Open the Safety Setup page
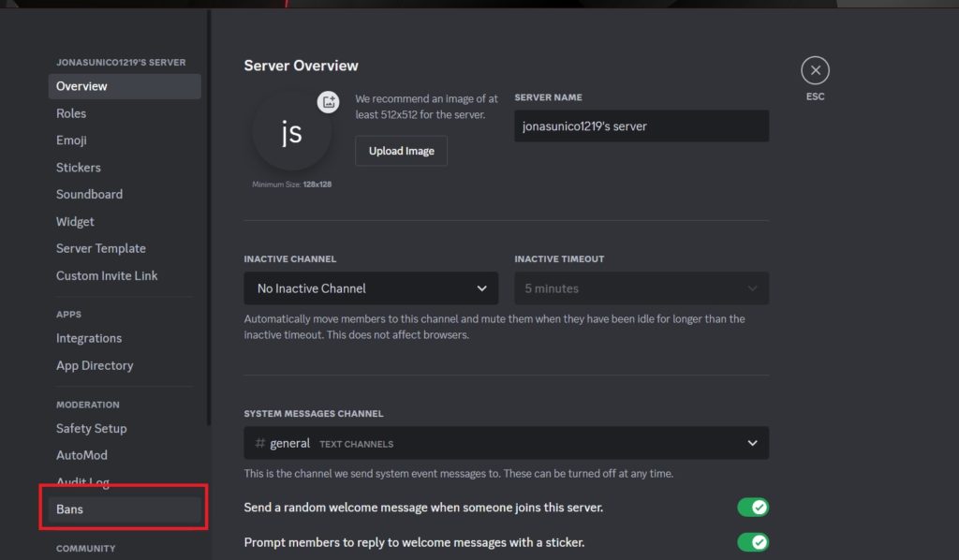959x560 pixels. click(x=91, y=428)
